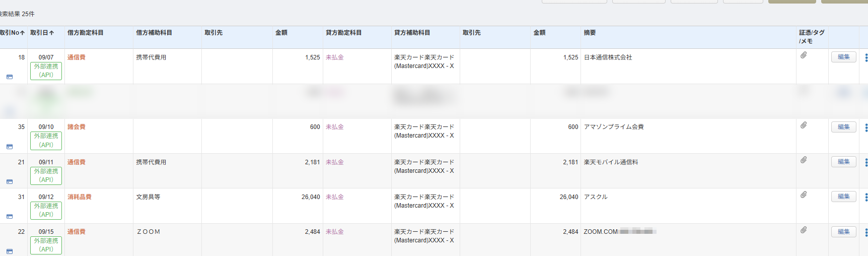Screen dimensions: 868x256
Task: Open attachment paperclip for 日本通信株式会社 entry
Action: coord(804,55)
